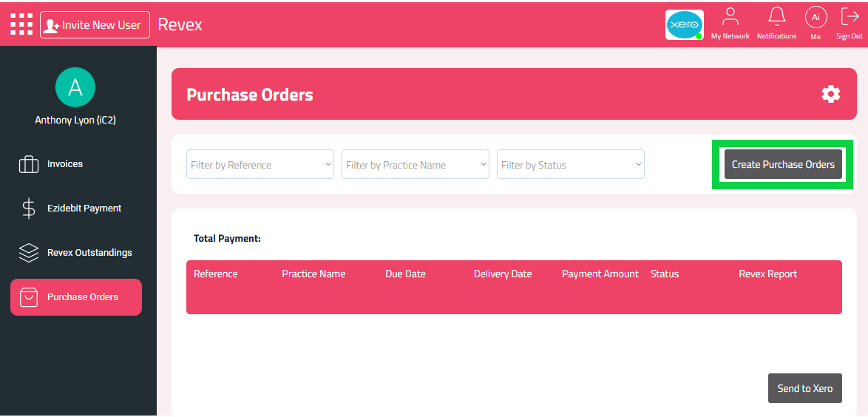
Task: Click the Reference column header
Action: (215, 274)
